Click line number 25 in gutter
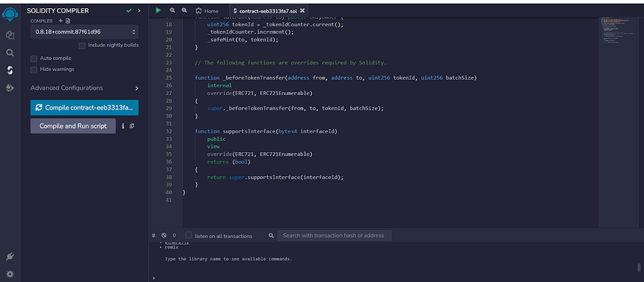The height and width of the screenshot is (282, 644). pyautogui.click(x=168, y=77)
